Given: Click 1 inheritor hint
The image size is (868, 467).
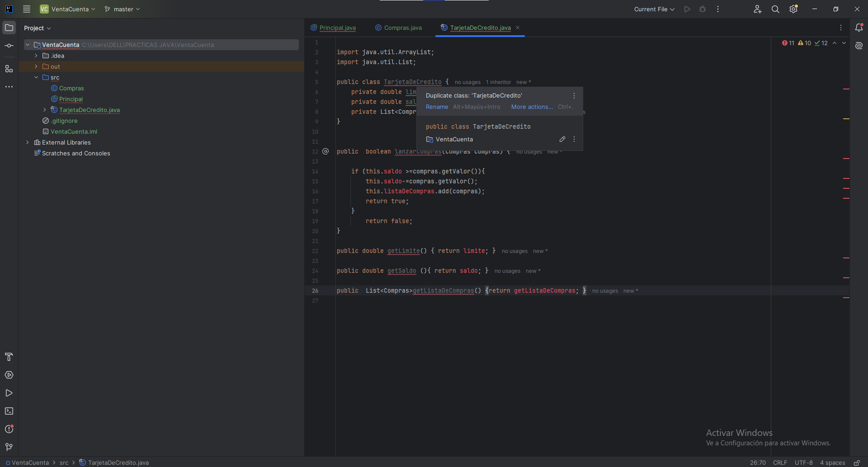Looking at the screenshot, I should pos(498,82).
